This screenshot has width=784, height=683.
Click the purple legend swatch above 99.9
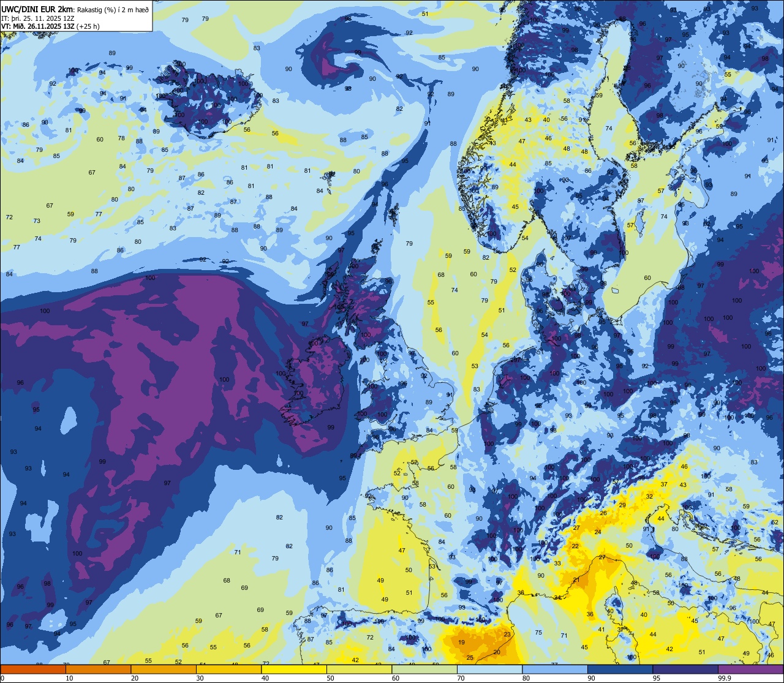tap(751, 669)
